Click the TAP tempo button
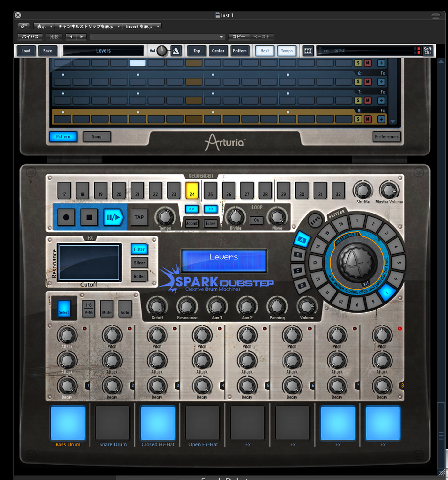 (139, 217)
